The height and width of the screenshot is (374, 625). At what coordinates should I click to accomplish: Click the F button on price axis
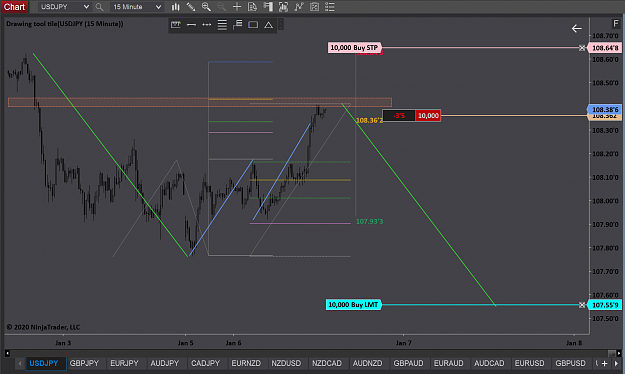pos(615,24)
